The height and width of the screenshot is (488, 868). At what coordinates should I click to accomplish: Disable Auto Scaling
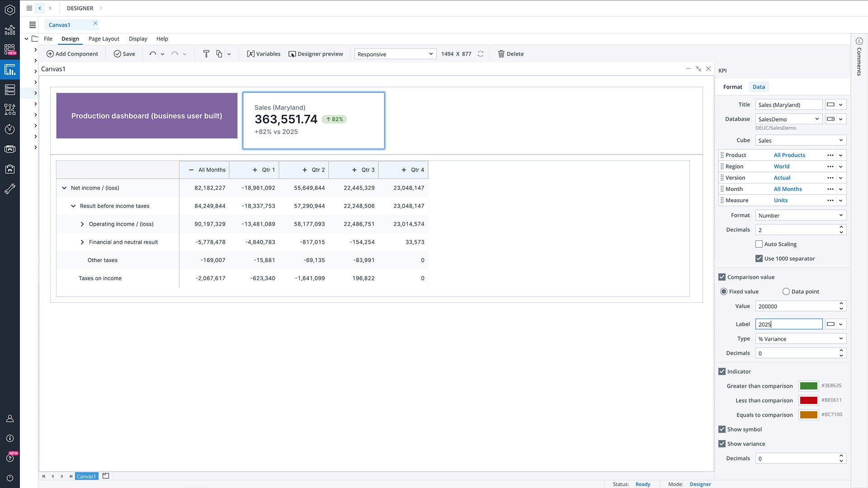coord(759,244)
